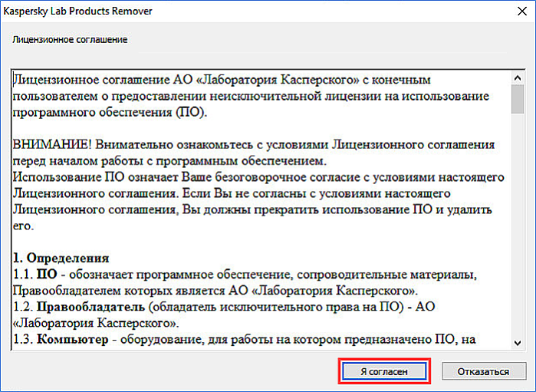Click the word "ВНИМАНИЕ!" in the agreement
The image size is (536, 392).
point(52,144)
